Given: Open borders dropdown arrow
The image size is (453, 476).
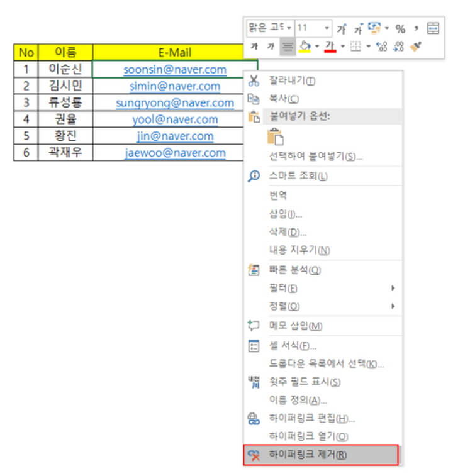Looking at the screenshot, I should click(x=368, y=47).
